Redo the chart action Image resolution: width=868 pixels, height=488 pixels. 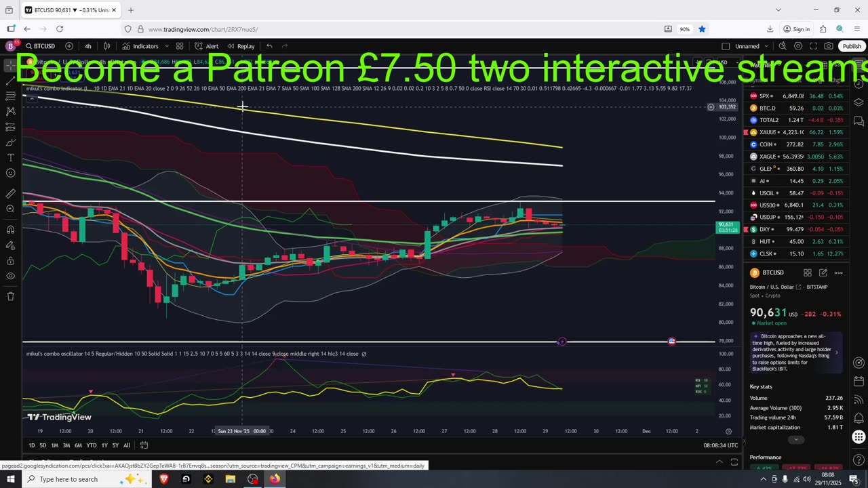(285, 46)
